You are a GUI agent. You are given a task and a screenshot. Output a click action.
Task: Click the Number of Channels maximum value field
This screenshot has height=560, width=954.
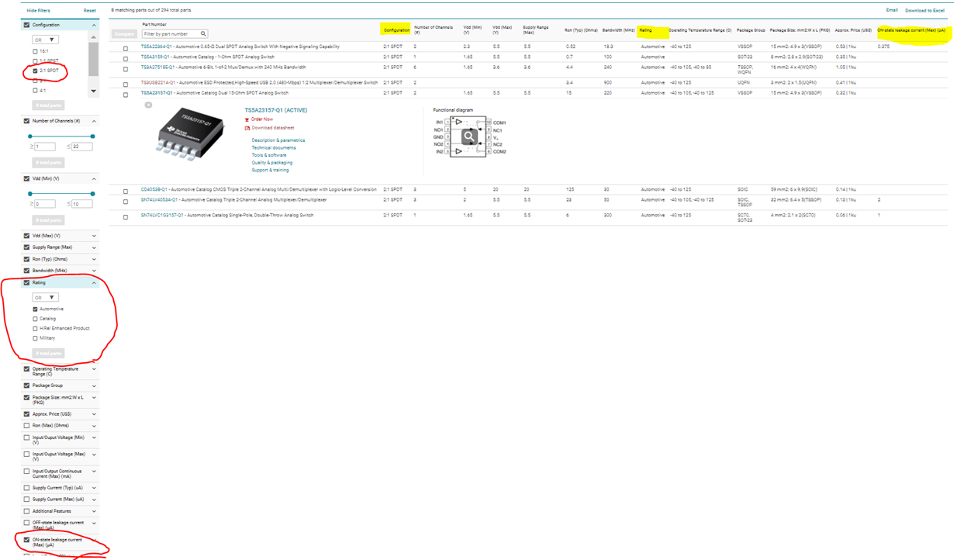point(81,147)
